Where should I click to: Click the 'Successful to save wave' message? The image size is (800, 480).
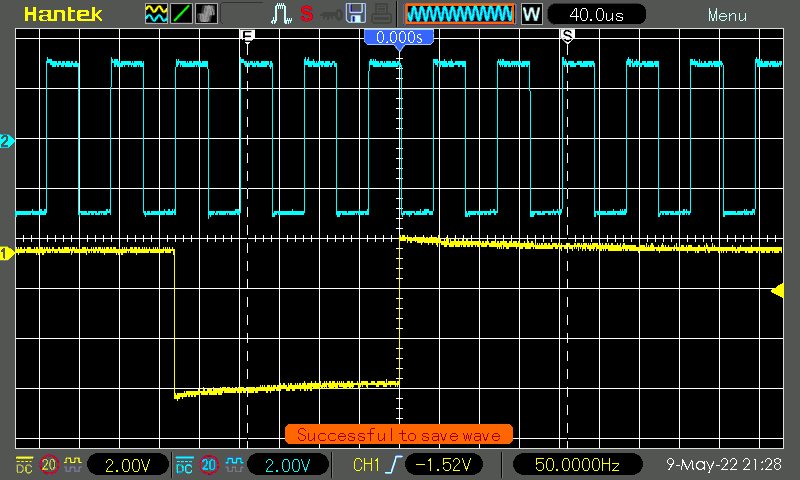[399, 435]
